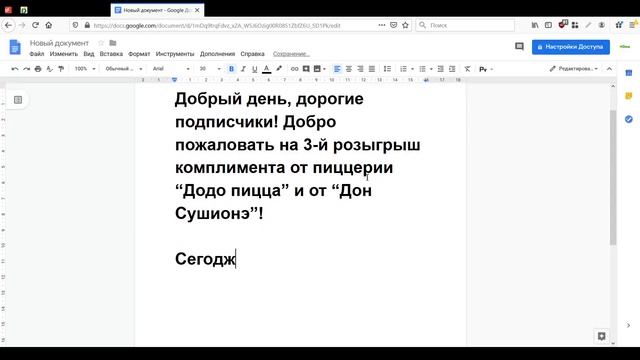This screenshot has height=360, width=640.
Task: Open the Файл menu
Action: click(x=37, y=54)
